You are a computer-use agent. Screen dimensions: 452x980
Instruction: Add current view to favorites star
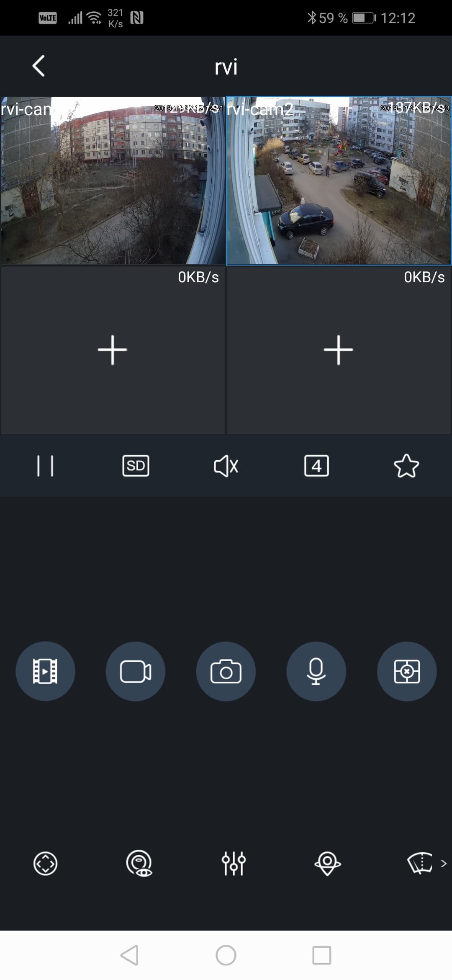(x=406, y=466)
